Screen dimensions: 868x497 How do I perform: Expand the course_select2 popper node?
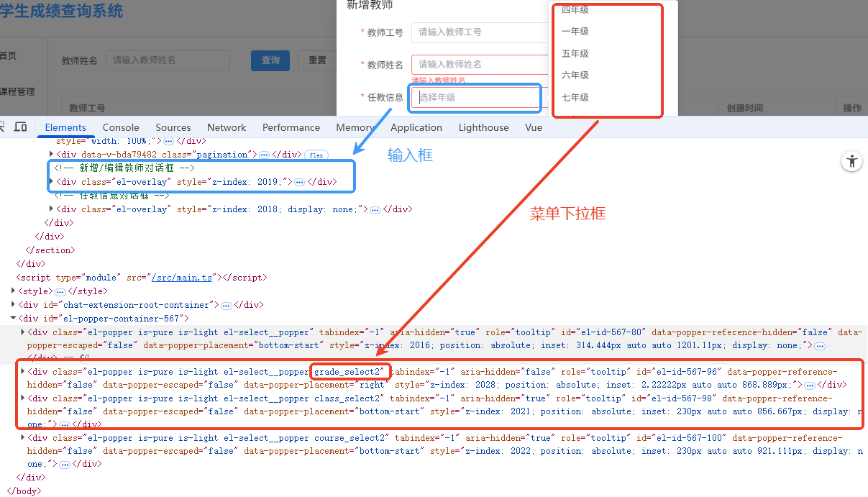[22, 437]
